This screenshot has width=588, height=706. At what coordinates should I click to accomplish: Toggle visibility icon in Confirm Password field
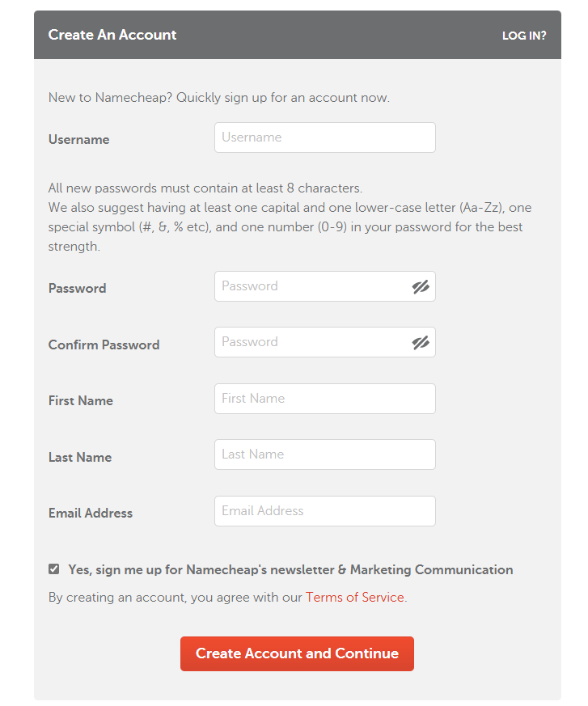coord(421,342)
